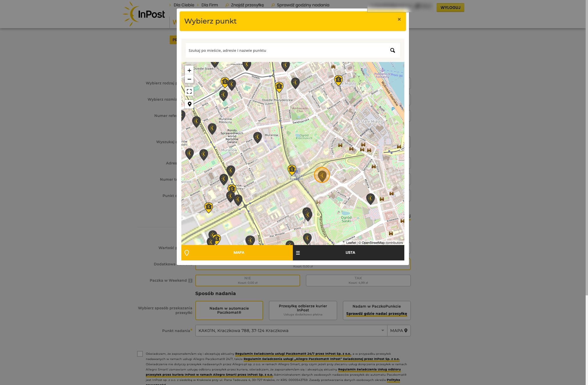Open Dla Ciebie menu

[x=184, y=5]
